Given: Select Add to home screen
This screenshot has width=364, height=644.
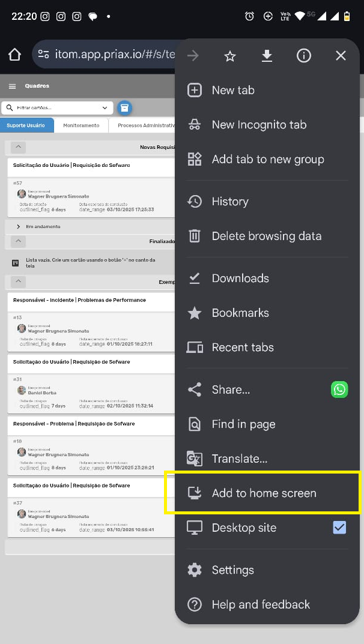Looking at the screenshot, I should pyautogui.click(x=264, y=493).
